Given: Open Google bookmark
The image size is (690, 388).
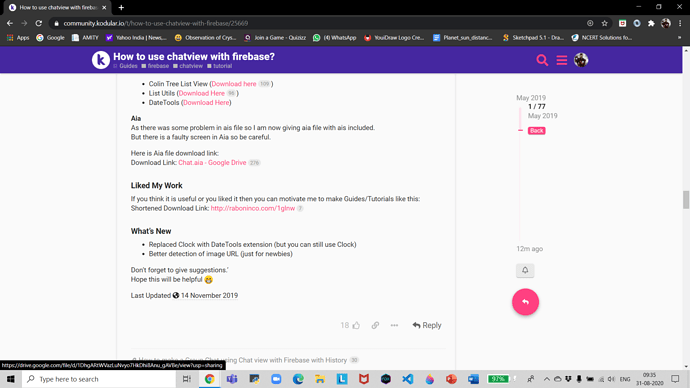Looking at the screenshot, I should 50,38.
